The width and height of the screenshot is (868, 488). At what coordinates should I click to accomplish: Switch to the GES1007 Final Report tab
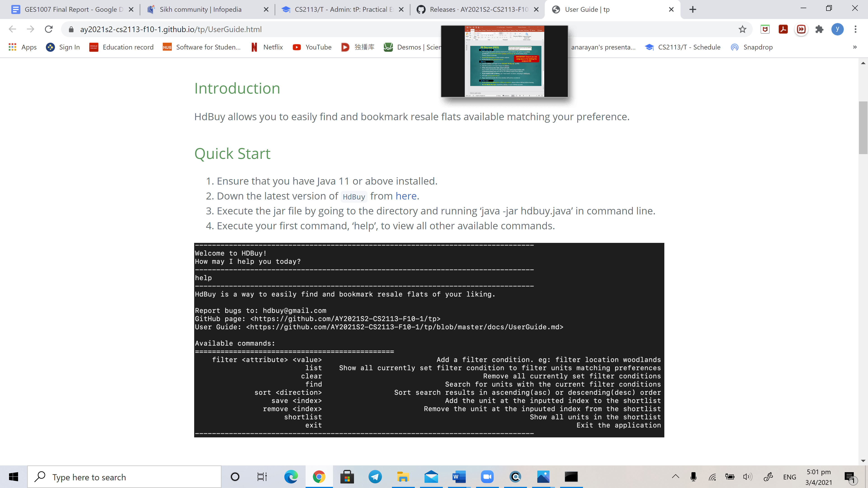67,9
